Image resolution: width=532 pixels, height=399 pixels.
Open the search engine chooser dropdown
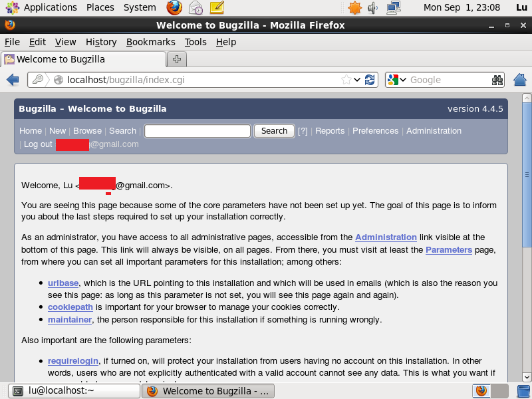403,80
